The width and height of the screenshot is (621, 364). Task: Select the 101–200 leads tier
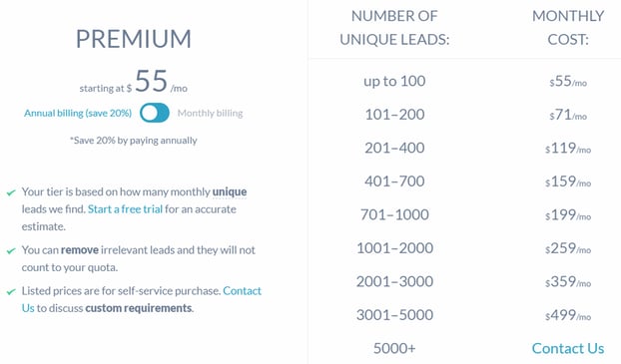394,115
